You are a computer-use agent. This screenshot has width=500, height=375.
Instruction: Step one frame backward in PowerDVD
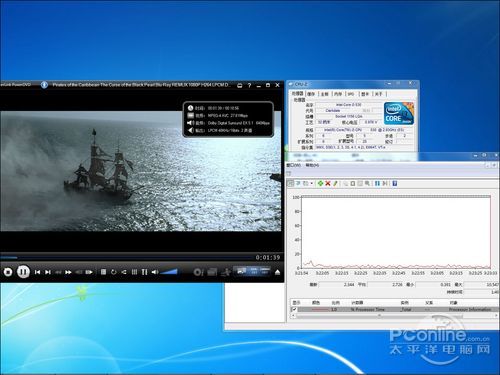click(x=79, y=272)
